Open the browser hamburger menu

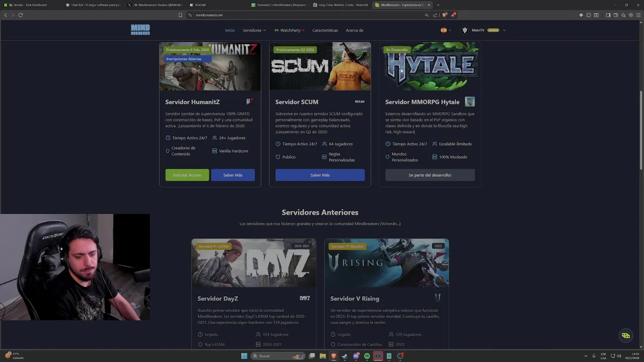(x=638, y=15)
